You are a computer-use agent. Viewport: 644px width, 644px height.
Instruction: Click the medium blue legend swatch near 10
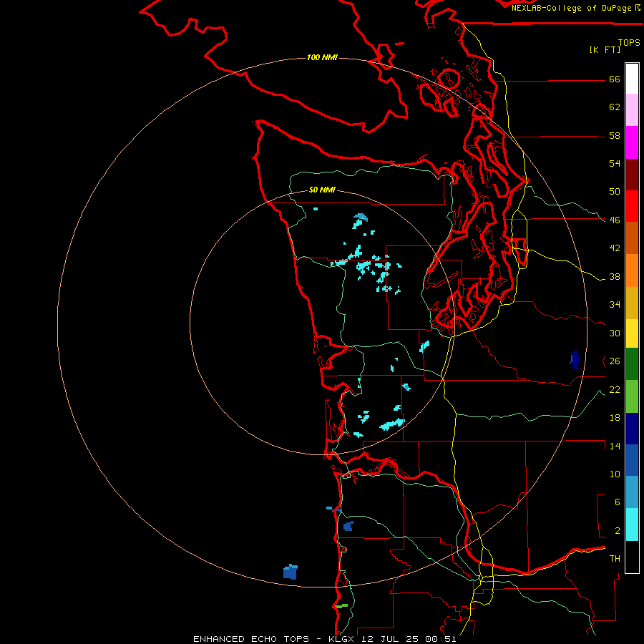tap(632, 460)
